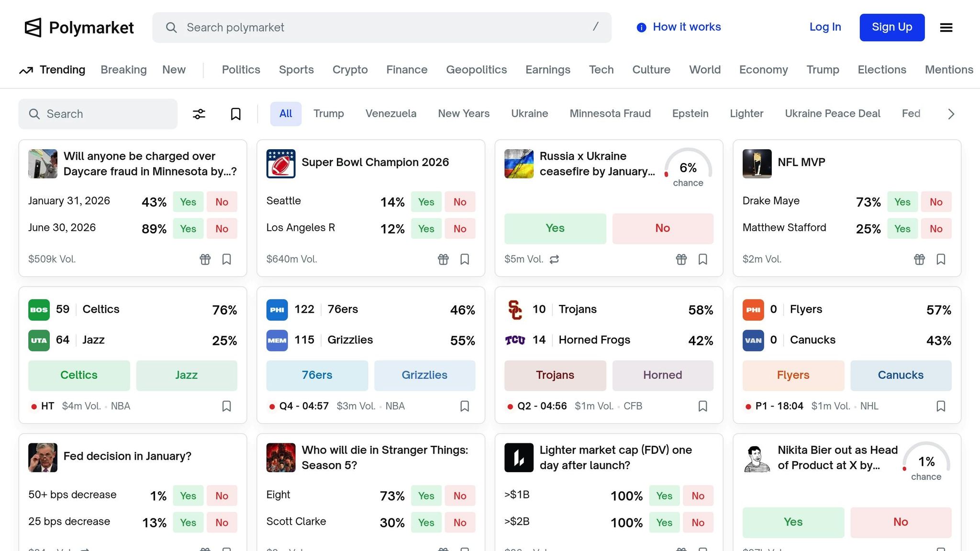The height and width of the screenshot is (551, 980).
Task: Click the 6% chance gauge indicator
Action: click(x=688, y=168)
